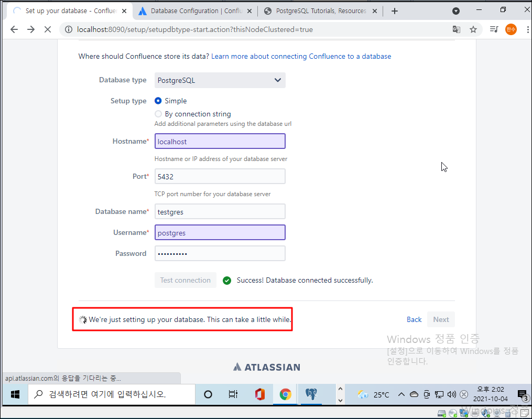Image resolution: width=532 pixels, height=419 pixels.
Task: Stop loading the page with X icon
Action: point(48,29)
